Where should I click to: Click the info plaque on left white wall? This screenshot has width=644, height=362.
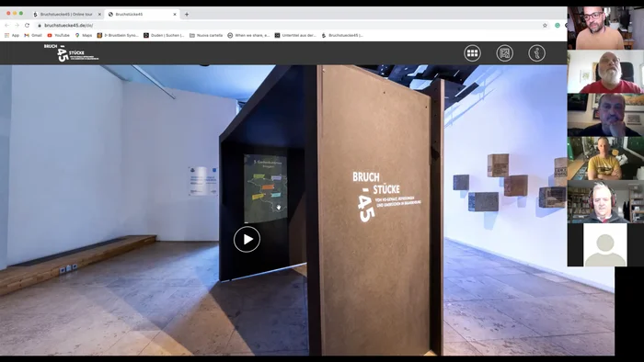tap(202, 181)
